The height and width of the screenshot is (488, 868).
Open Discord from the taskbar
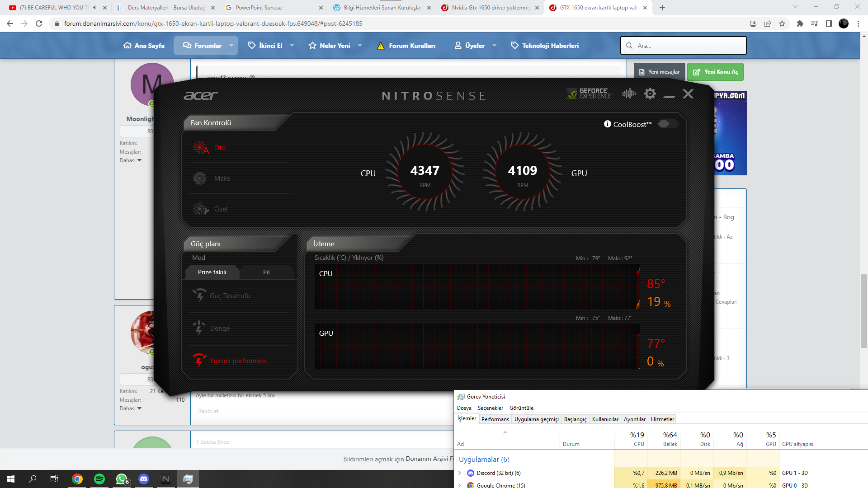[144, 479]
